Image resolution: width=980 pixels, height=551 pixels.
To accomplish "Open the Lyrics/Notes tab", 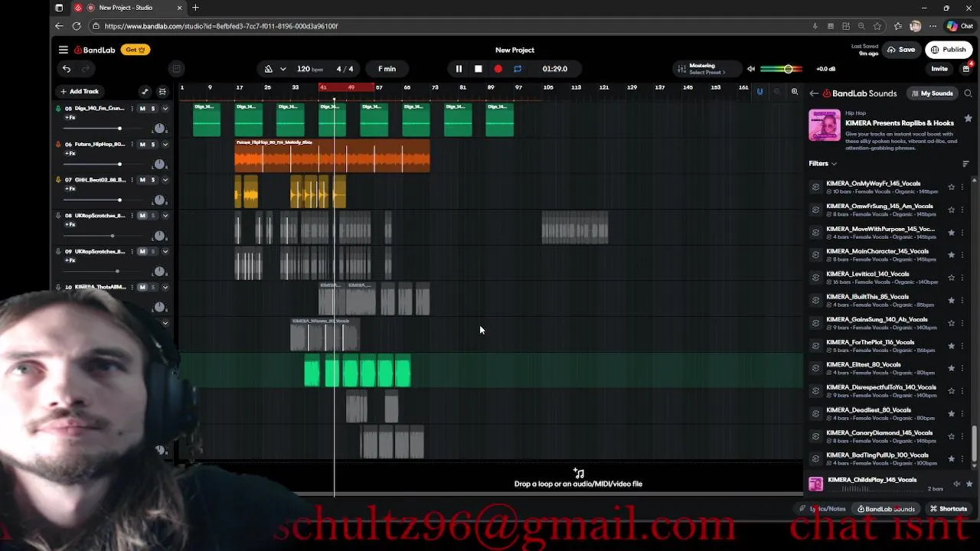I will coord(823,509).
